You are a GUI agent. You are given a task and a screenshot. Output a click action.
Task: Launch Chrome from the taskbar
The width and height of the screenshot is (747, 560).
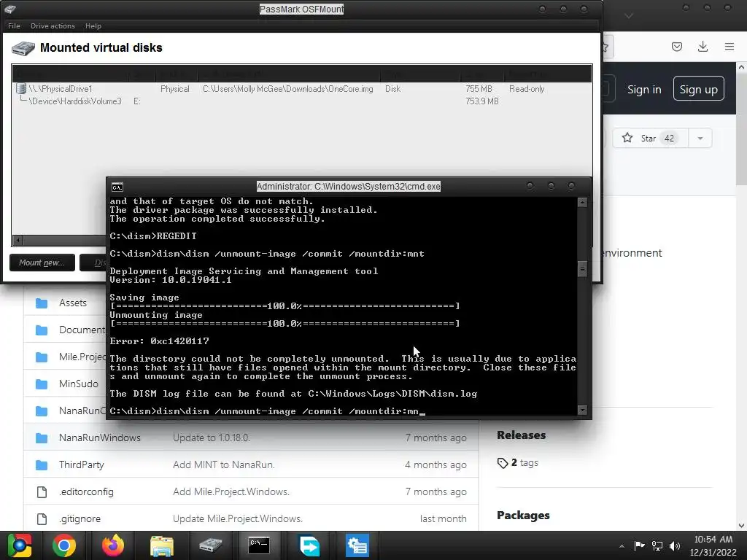tap(64, 545)
